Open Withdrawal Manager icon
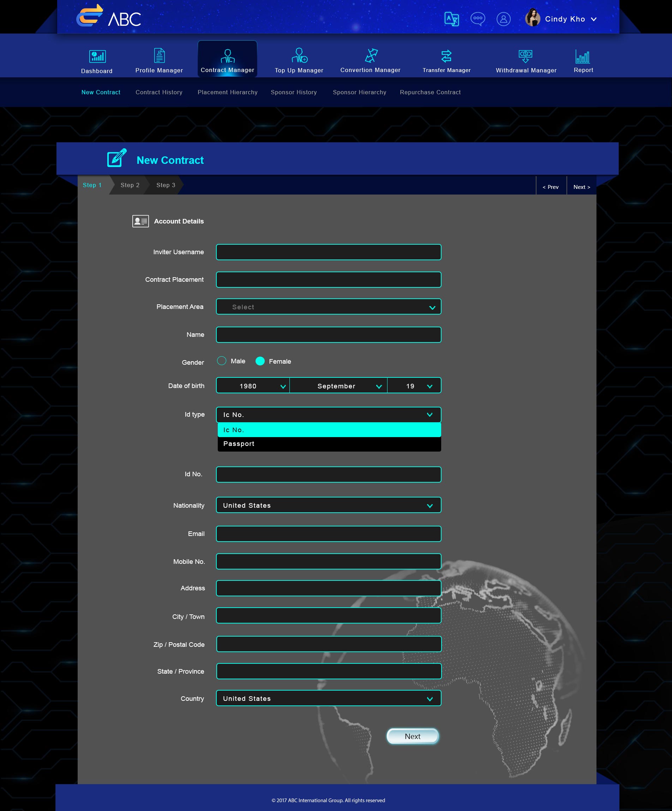The width and height of the screenshot is (672, 811). coord(525,56)
